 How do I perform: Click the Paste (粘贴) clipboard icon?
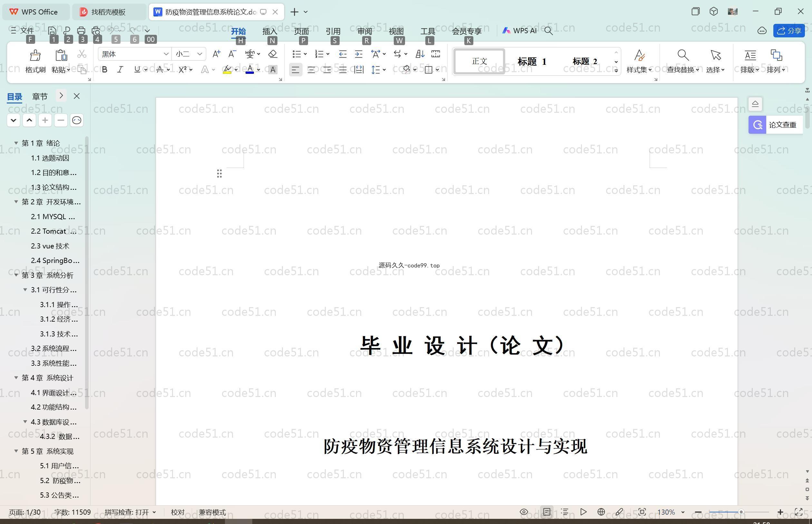[x=61, y=55]
